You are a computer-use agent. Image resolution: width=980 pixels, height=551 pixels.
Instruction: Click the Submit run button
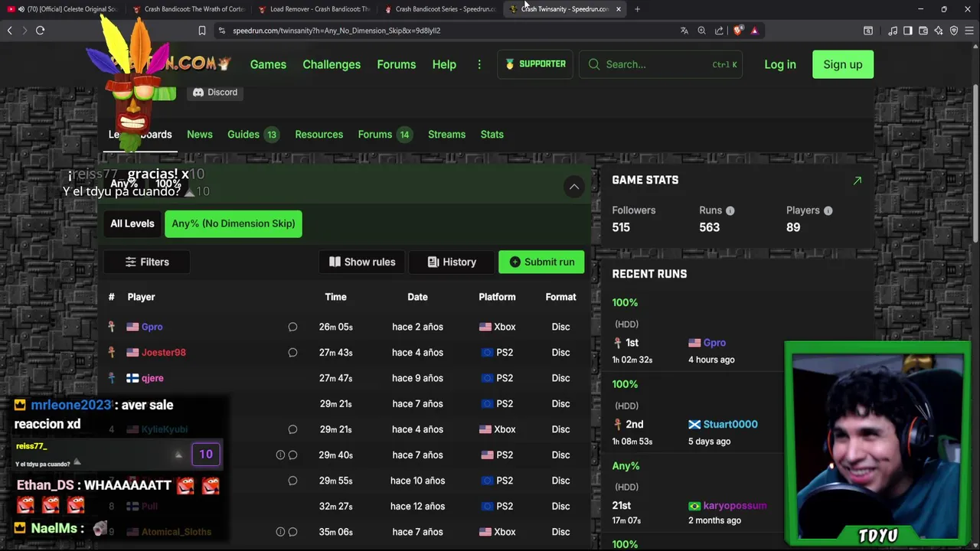(541, 262)
